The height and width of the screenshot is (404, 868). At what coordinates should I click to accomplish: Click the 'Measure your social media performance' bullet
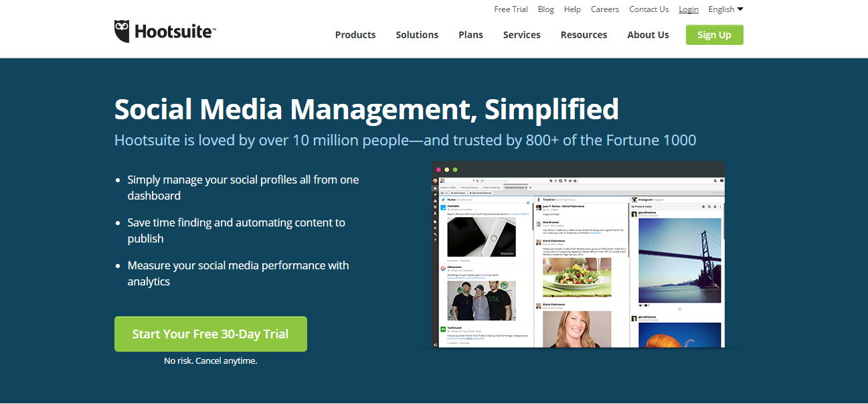(x=238, y=273)
